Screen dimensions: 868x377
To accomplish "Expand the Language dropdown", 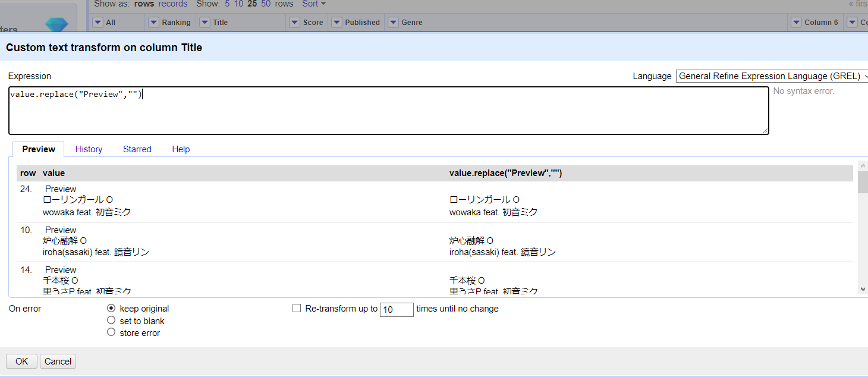I will 772,76.
